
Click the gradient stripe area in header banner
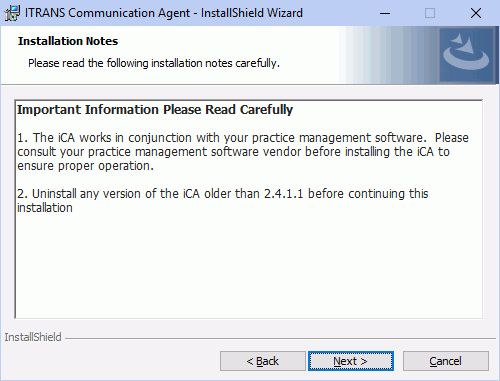tap(389, 55)
